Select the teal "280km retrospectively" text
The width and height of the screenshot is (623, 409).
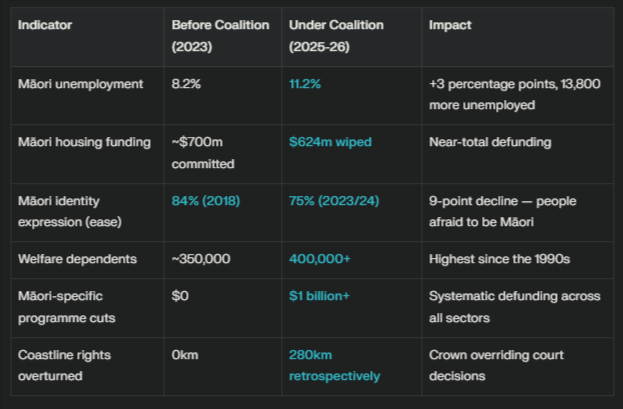click(334, 365)
